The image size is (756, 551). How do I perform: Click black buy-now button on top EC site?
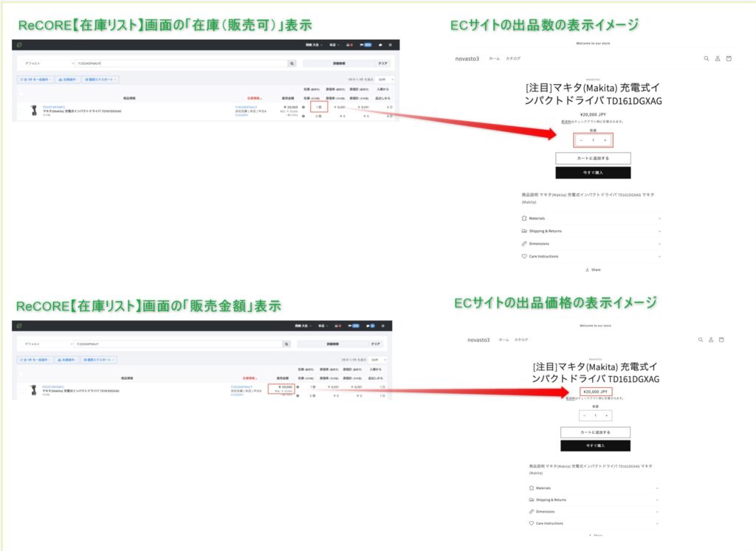click(x=593, y=173)
